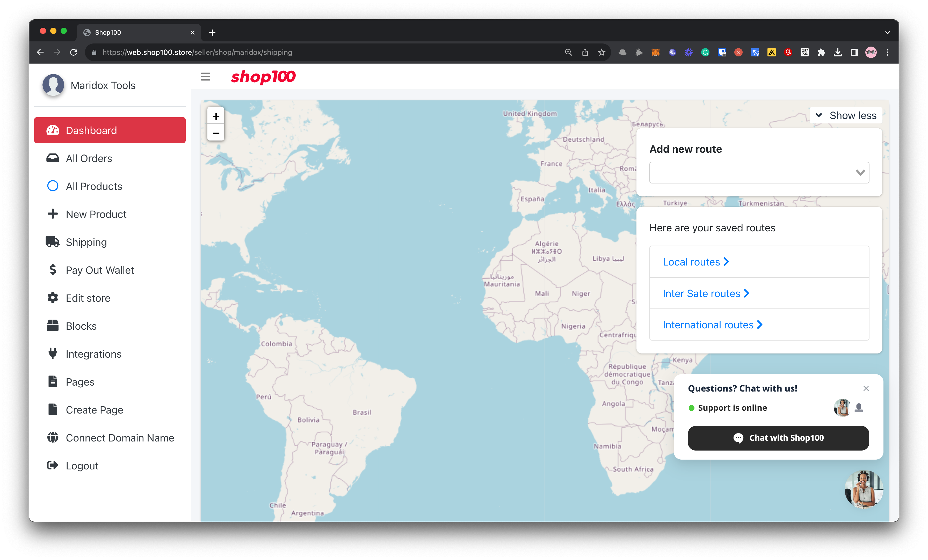Open the Grammarly extension icon

click(x=705, y=52)
